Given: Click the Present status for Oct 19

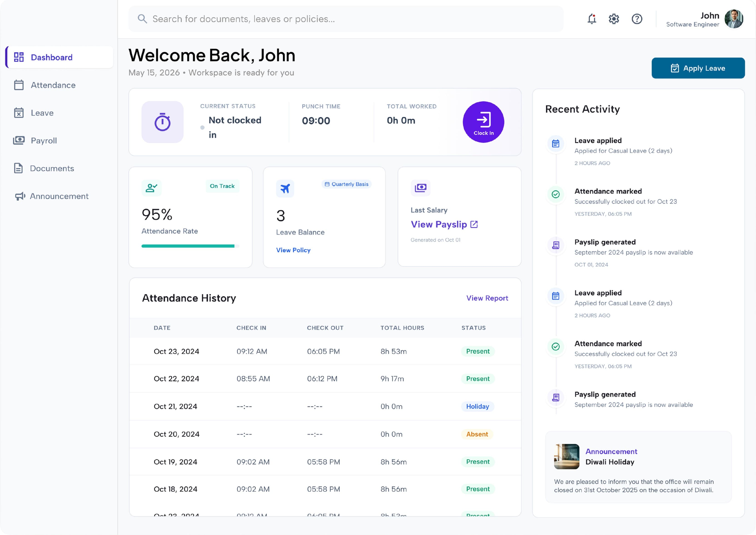Looking at the screenshot, I should 478,462.
